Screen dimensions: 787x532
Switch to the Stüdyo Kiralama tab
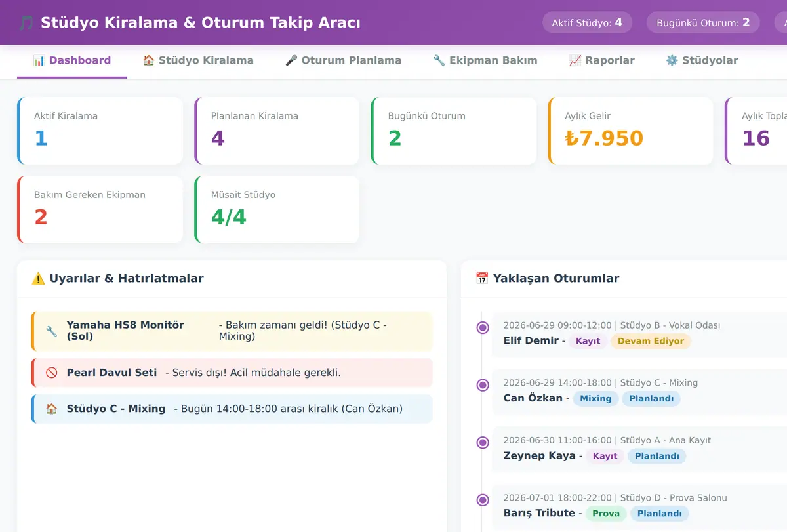click(x=198, y=61)
